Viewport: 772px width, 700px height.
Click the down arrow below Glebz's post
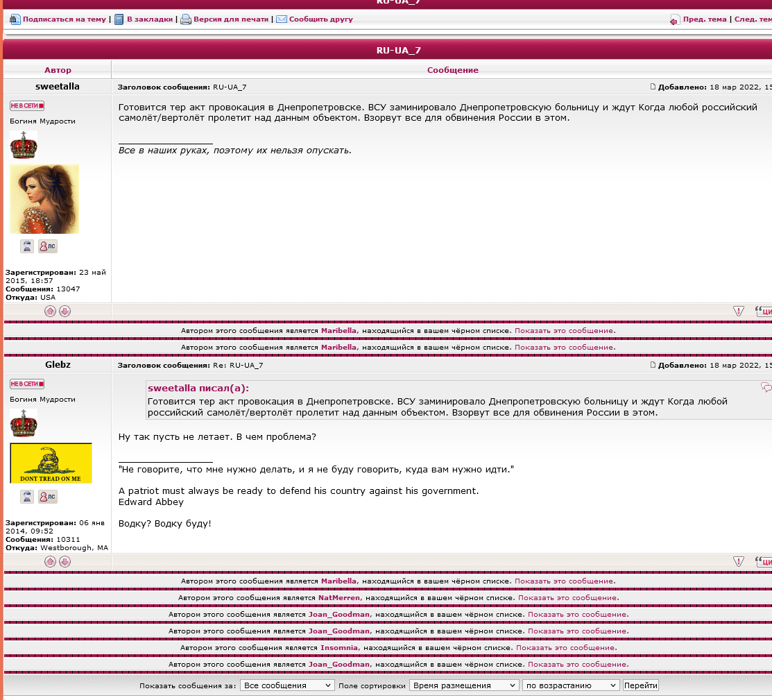click(65, 562)
